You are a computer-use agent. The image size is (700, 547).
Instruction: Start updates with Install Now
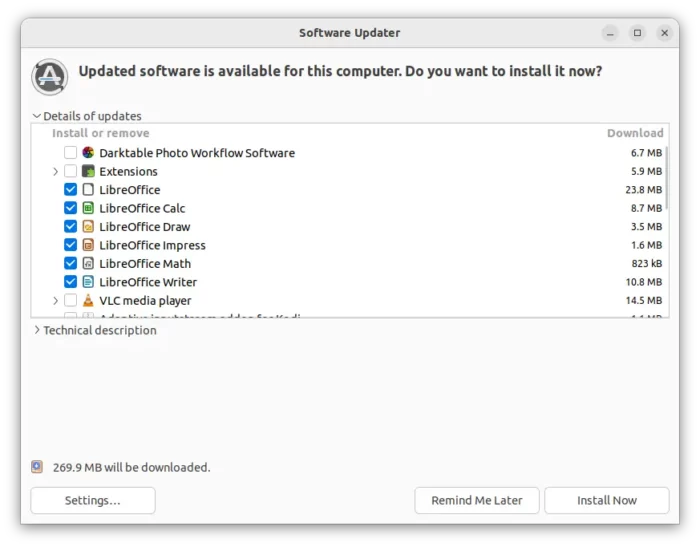(x=607, y=501)
